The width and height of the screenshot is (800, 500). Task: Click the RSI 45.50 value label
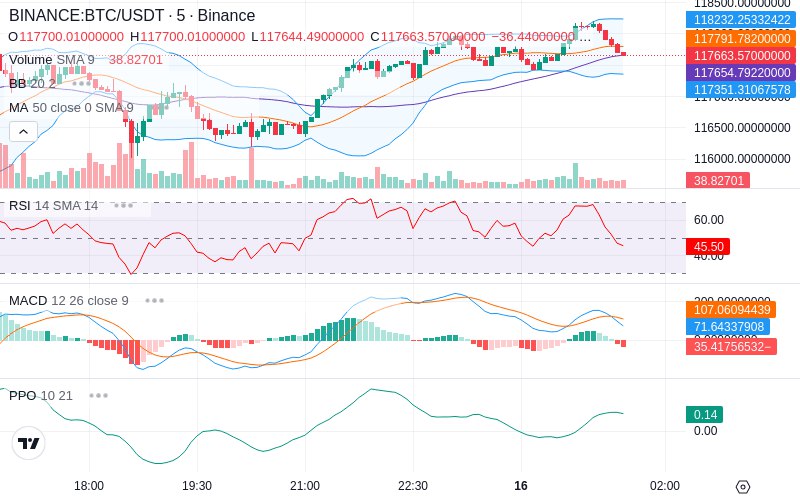[708, 246]
